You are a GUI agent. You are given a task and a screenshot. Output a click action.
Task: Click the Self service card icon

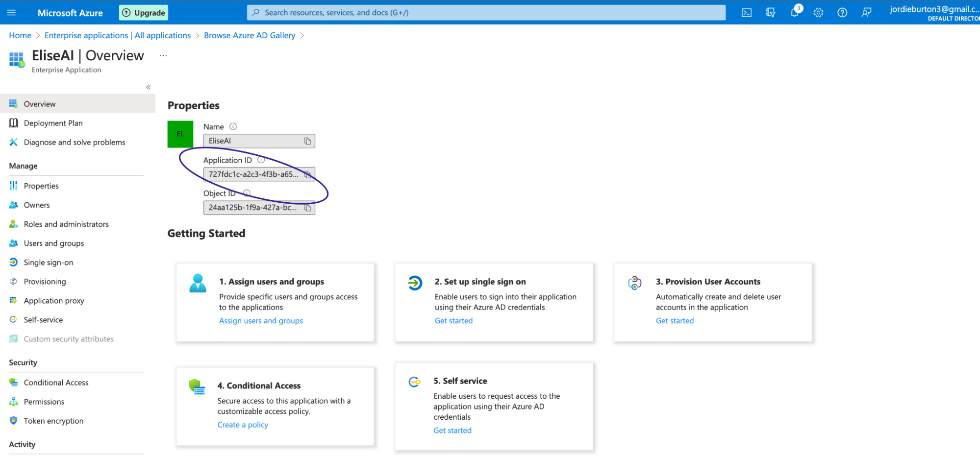click(x=414, y=382)
